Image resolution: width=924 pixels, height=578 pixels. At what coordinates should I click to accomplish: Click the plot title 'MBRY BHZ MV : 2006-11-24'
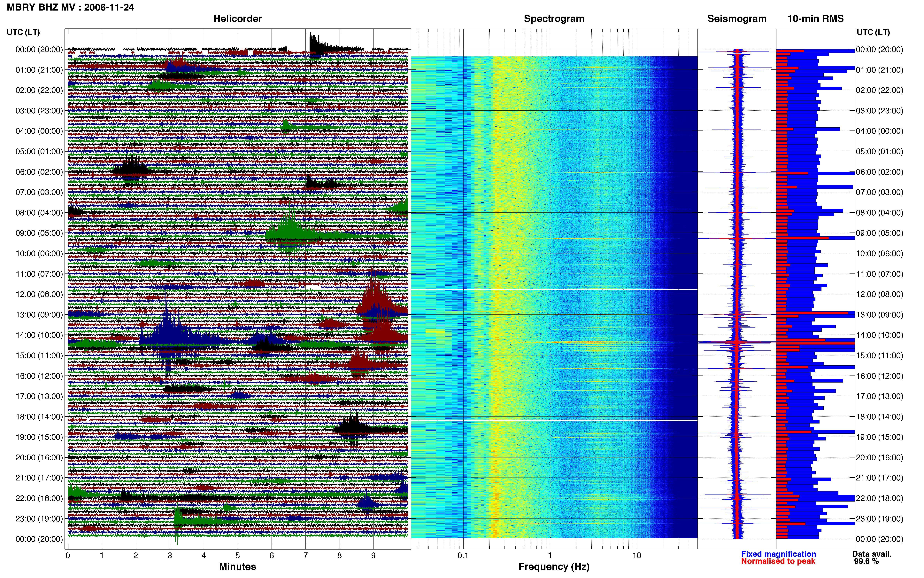coord(70,7)
